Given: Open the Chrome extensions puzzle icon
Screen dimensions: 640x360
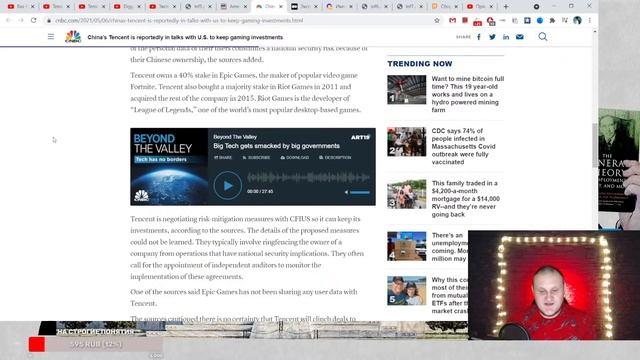Looking at the screenshot, I should [x=552, y=20].
